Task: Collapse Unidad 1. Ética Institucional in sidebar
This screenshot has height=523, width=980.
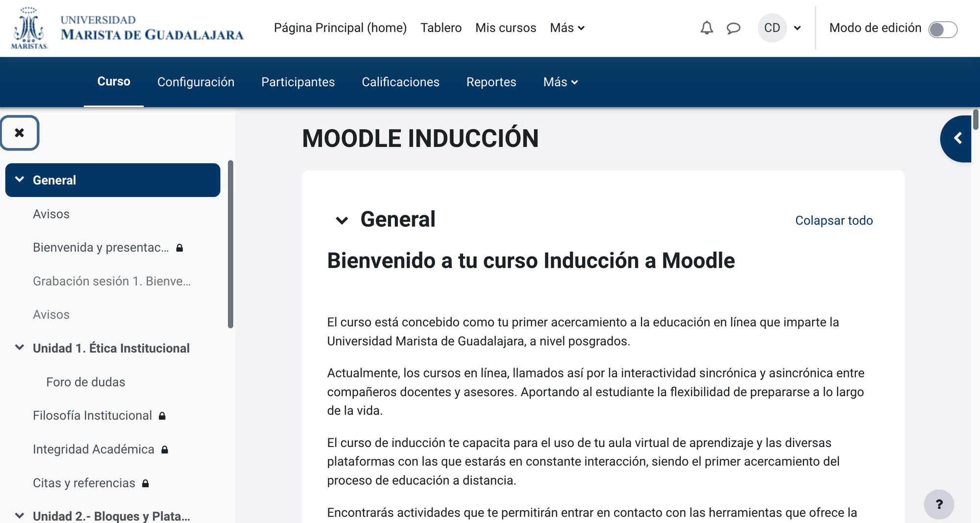Action: coord(20,348)
